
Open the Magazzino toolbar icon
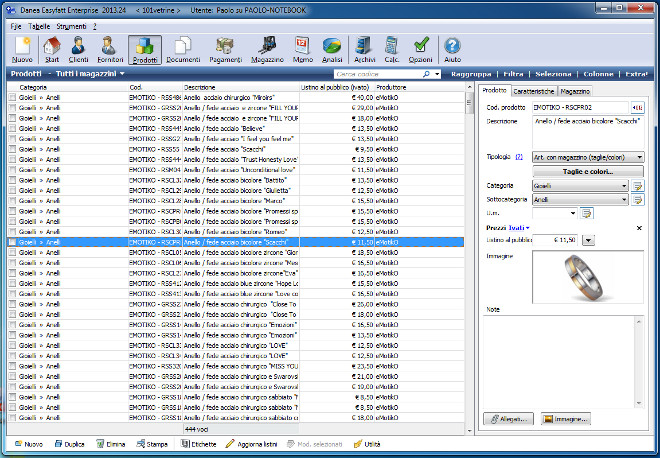coord(267,49)
